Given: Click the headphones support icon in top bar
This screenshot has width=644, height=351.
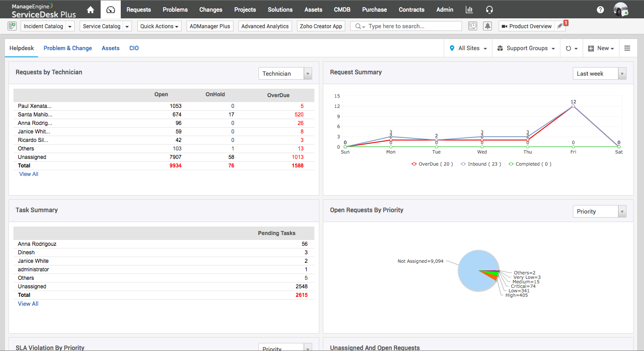Looking at the screenshot, I should 489,9.
